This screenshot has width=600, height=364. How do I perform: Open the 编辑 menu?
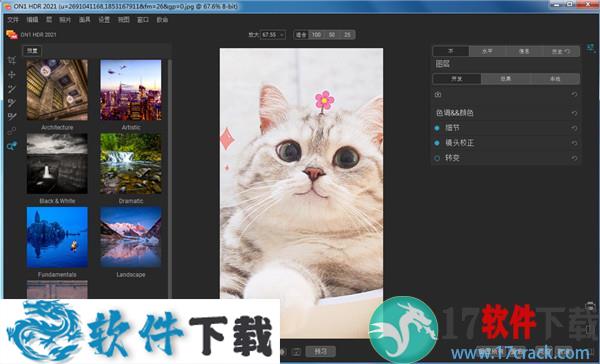tap(32, 20)
